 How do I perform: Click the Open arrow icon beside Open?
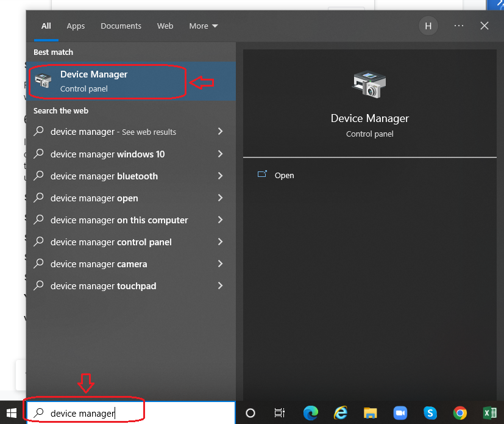pyautogui.click(x=262, y=174)
